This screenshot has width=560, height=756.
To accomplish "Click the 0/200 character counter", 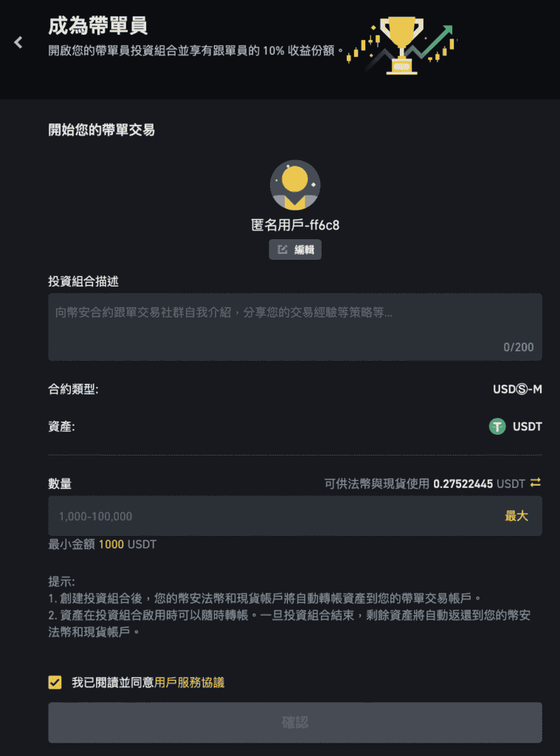I will click(519, 347).
